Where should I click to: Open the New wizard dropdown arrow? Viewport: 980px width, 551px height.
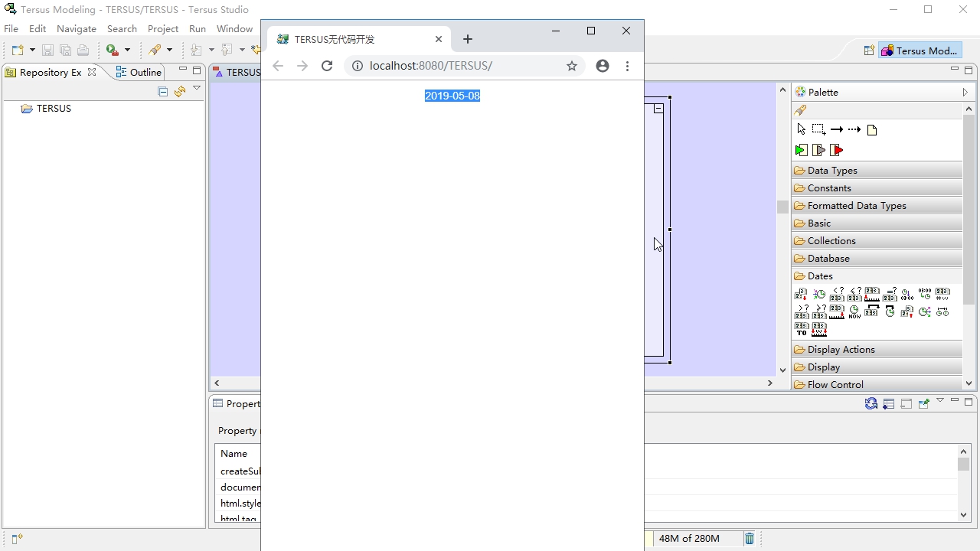tap(32, 50)
